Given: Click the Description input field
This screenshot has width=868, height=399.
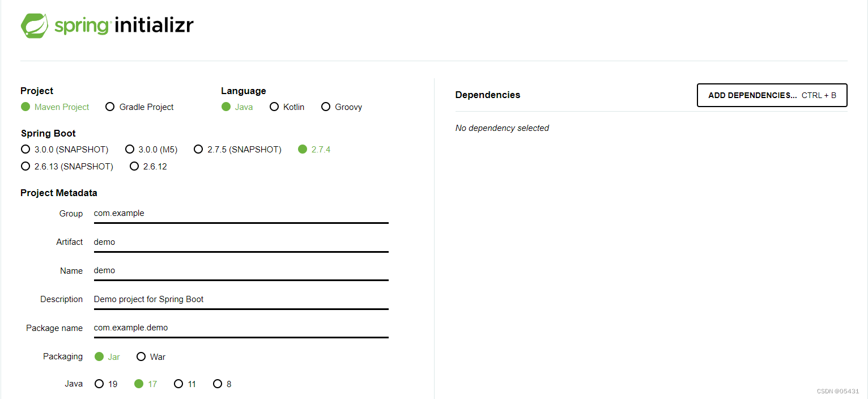Looking at the screenshot, I should coord(241,300).
